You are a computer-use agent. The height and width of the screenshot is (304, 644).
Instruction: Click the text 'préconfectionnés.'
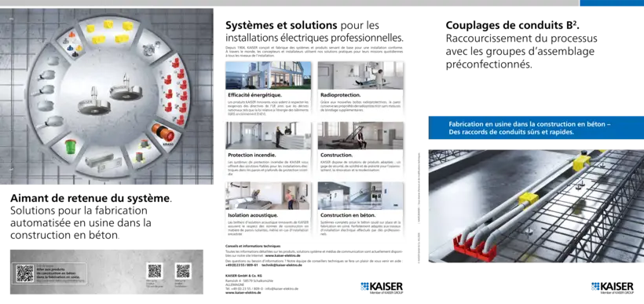pyautogui.click(x=488, y=65)
